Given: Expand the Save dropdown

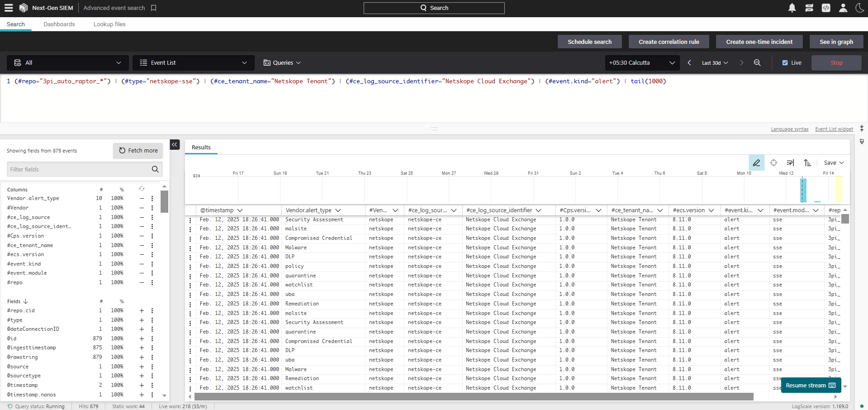Looking at the screenshot, I should click(x=834, y=162).
